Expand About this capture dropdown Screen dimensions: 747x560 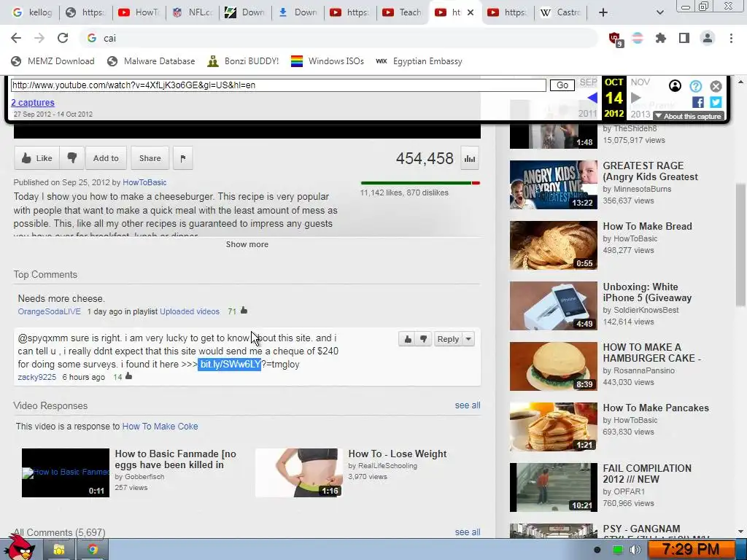689,116
